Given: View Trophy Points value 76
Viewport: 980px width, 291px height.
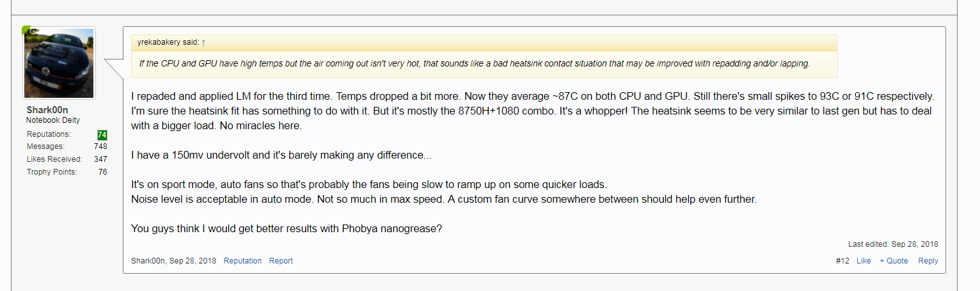Looking at the screenshot, I should point(103,172).
